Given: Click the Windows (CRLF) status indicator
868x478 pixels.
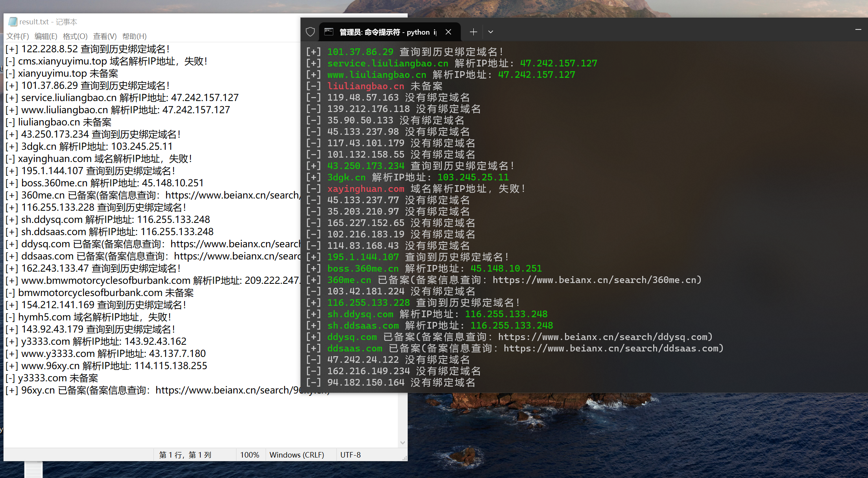Looking at the screenshot, I should [297, 455].
